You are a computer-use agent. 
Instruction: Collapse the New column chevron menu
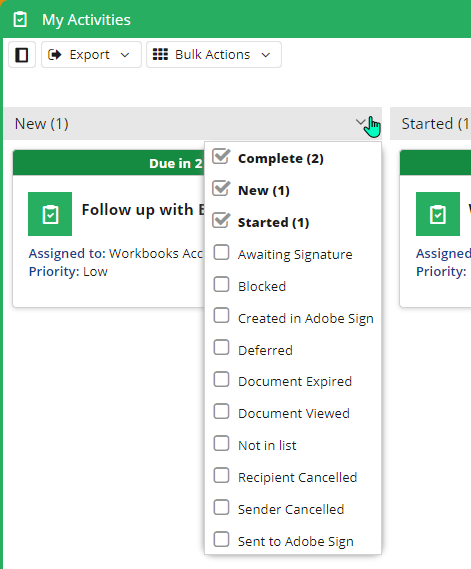pos(361,123)
